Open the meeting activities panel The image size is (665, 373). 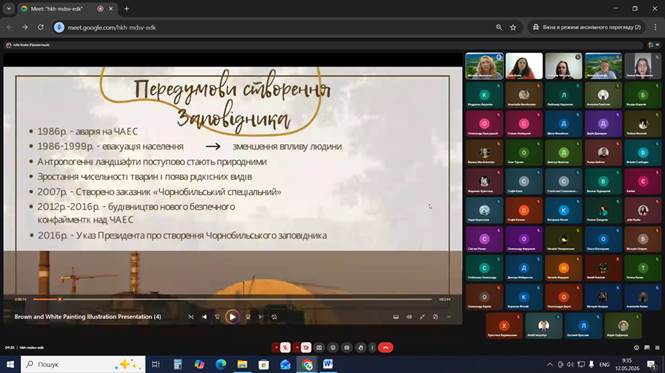[657, 348]
